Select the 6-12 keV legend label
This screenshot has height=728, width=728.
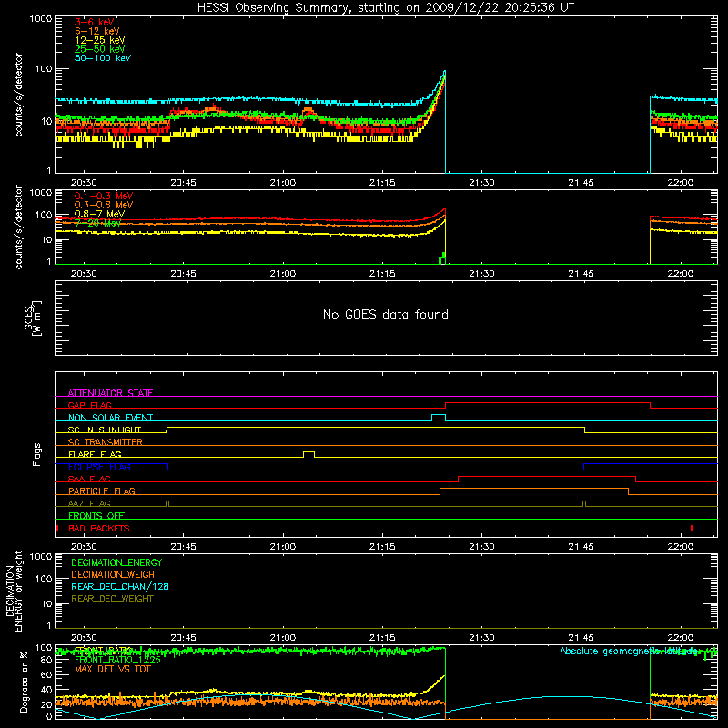97,31
